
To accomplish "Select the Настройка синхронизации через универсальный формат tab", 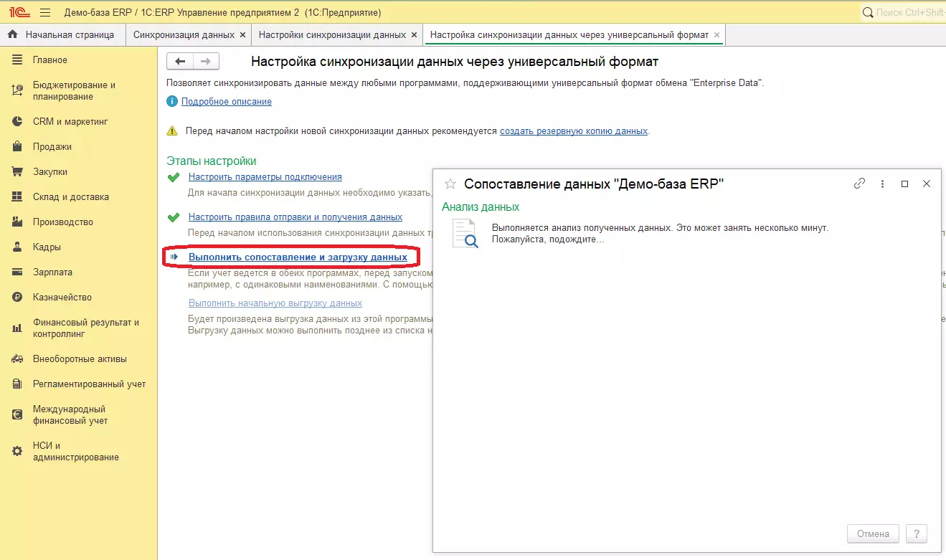I will click(x=574, y=34).
